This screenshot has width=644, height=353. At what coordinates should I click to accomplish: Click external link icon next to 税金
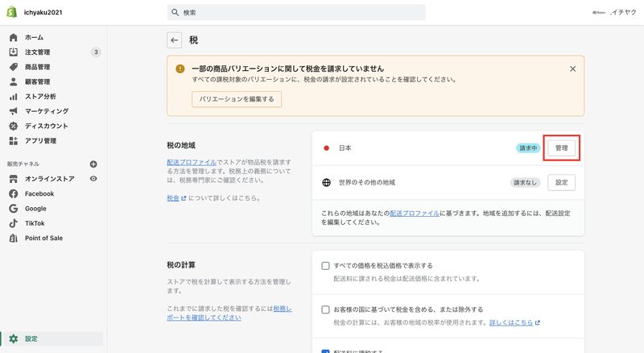(x=184, y=198)
